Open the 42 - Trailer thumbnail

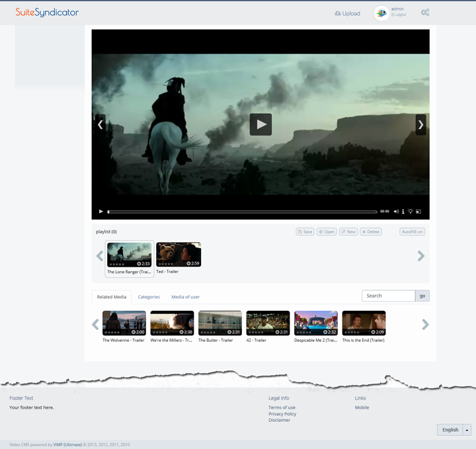pos(268,323)
